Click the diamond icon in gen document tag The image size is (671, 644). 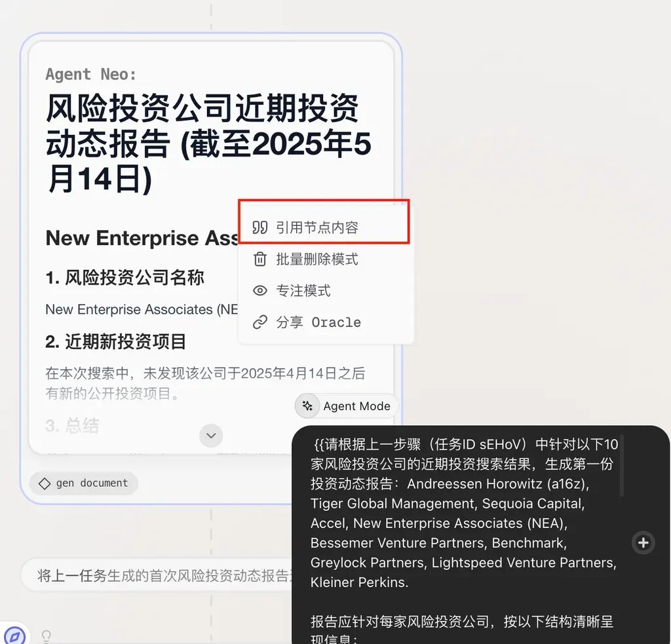(x=45, y=483)
